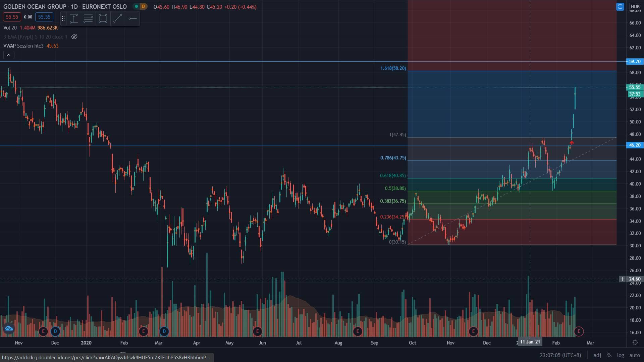This screenshot has height=362, width=644.
Task: Click the 0.00 spread value between prices
Action: tap(28, 17)
